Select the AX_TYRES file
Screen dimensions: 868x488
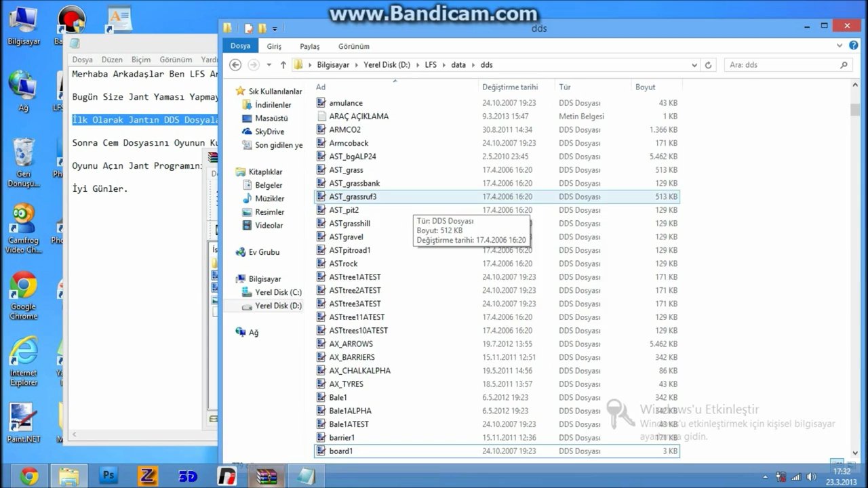point(497,384)
